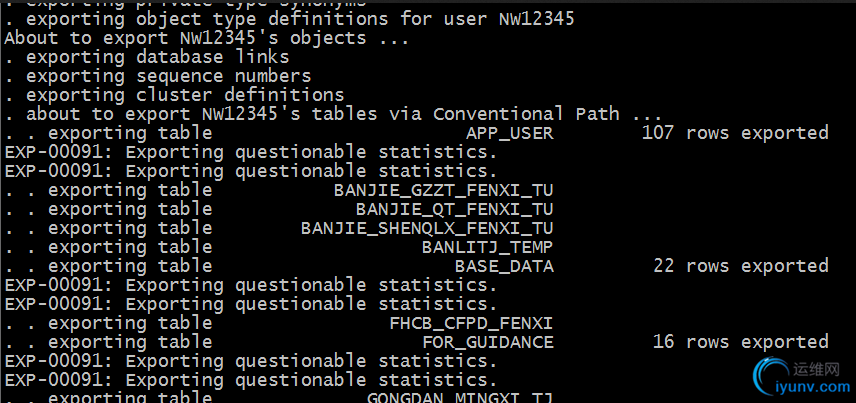Click the APP_USER table name
The width and height of the screenshot is (856, 403).
tap(509, 133)
